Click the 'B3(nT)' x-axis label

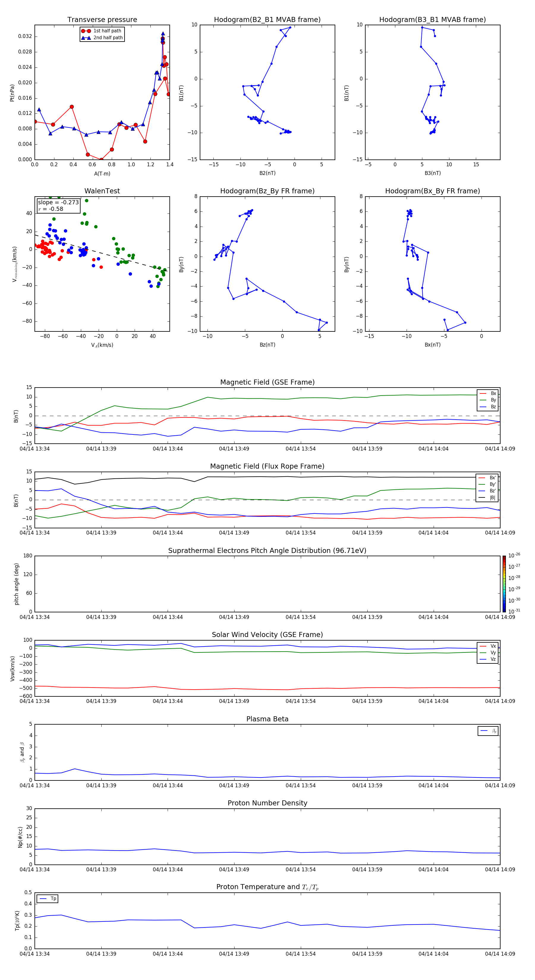click(432, 173)
